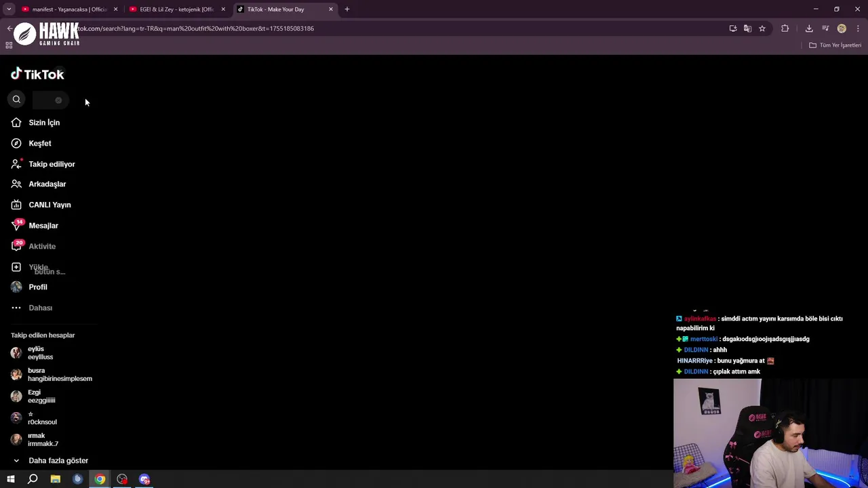Open File Explorer from taskbar
868x488 pixels.
point(56,479)
